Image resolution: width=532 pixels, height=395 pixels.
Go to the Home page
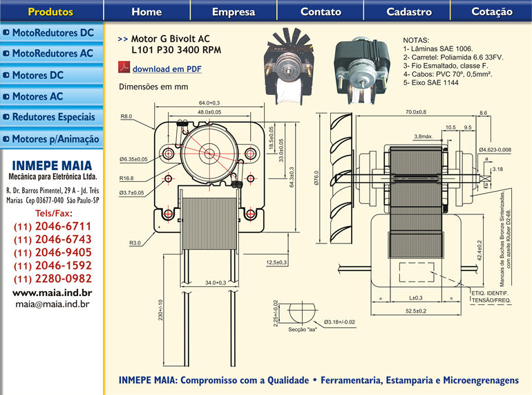(x=146, y=12)
